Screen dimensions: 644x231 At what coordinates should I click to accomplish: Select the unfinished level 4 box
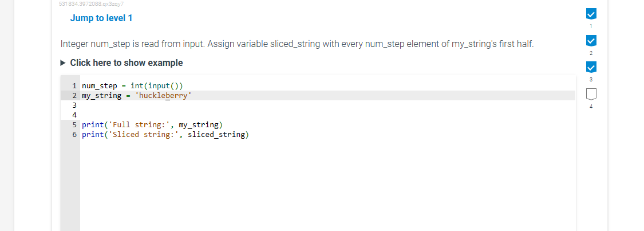591,93
